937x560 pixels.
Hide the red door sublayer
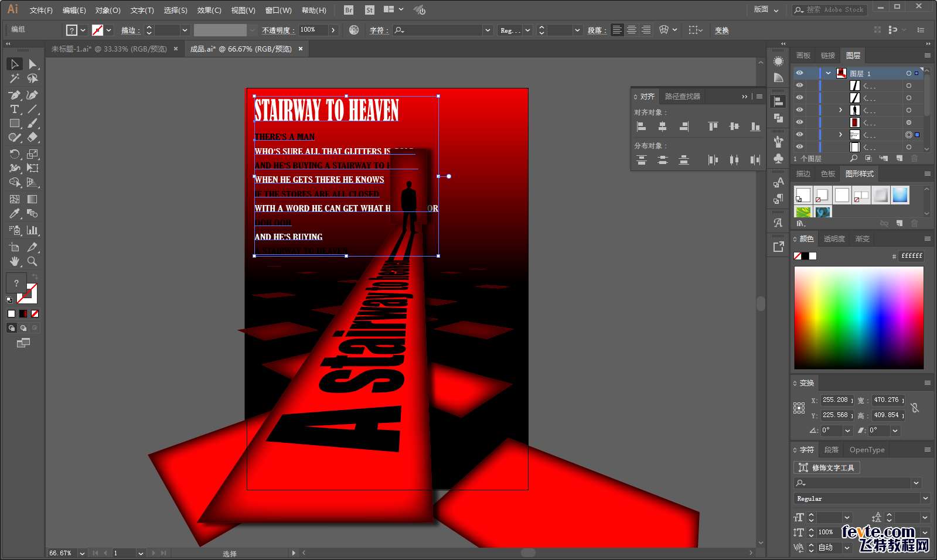click(x=799, y=122)
